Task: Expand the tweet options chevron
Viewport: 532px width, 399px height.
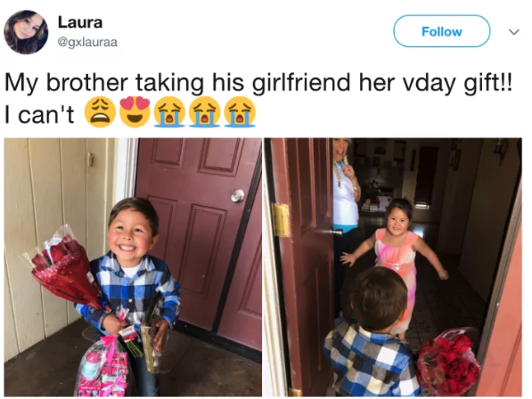Action: [513, 32]
